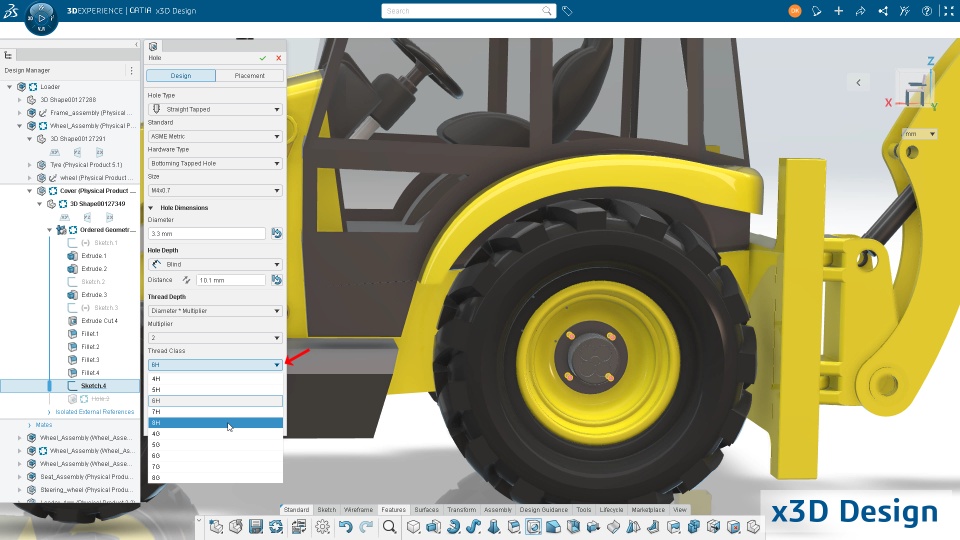Open the Sketch toolbar tab
Image resolution: width=960 pixels, height=540 pixels.
click(326, 509)
